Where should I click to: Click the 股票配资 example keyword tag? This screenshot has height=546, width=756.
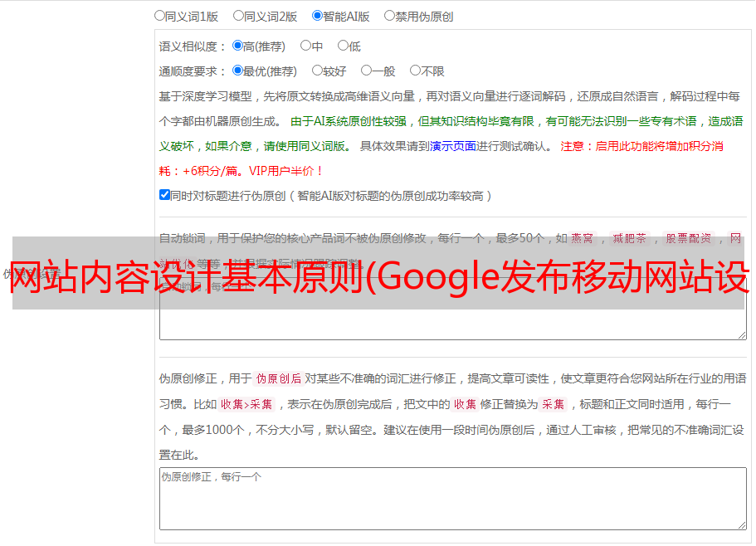[x=689, y=239]
